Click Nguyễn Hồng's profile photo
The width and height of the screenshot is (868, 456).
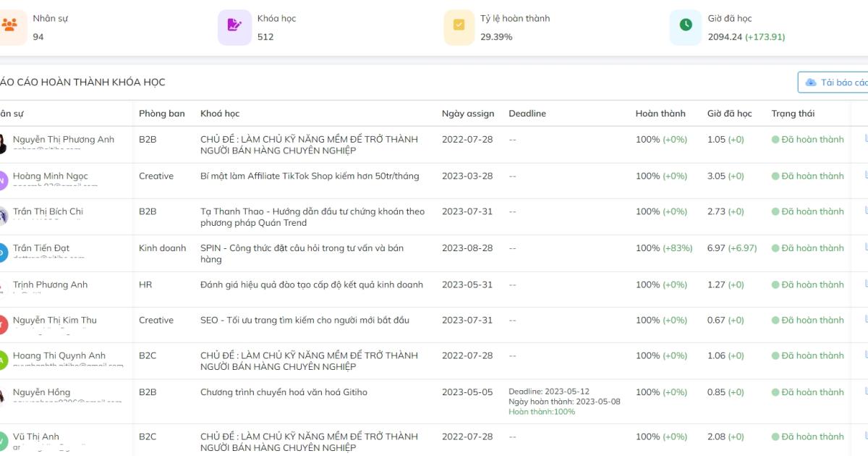coord(3,397)
